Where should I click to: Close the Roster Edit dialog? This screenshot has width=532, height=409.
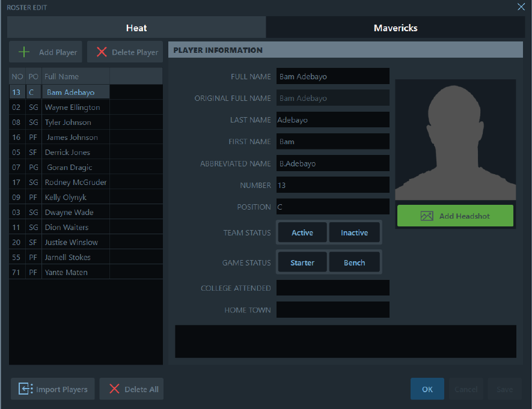(521, 7)
